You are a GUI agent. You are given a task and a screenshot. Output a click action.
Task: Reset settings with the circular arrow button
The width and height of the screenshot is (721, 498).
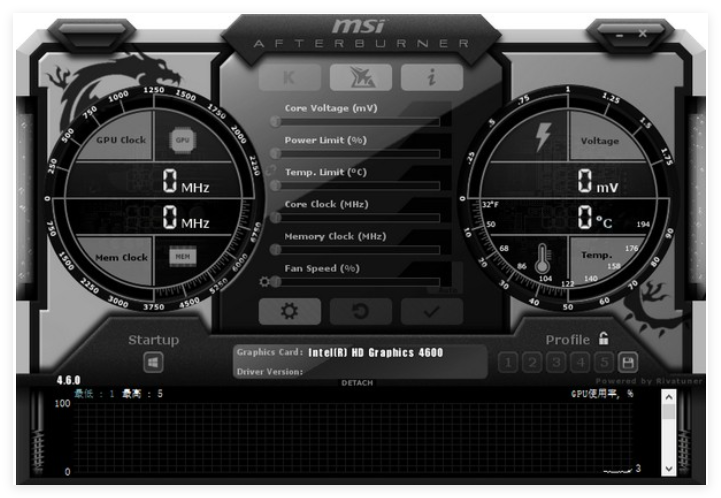click(360, 311)
